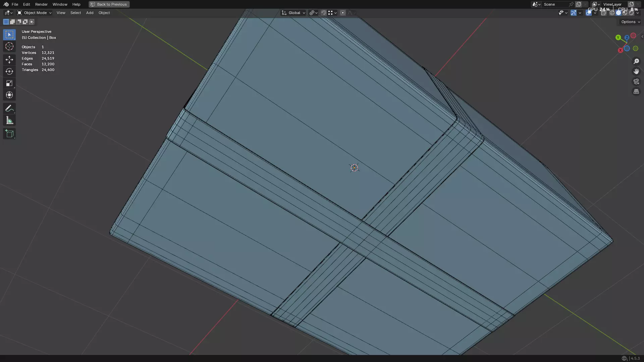
Task: Toggle snapping magnet
Action: click(x=324, y=13)
